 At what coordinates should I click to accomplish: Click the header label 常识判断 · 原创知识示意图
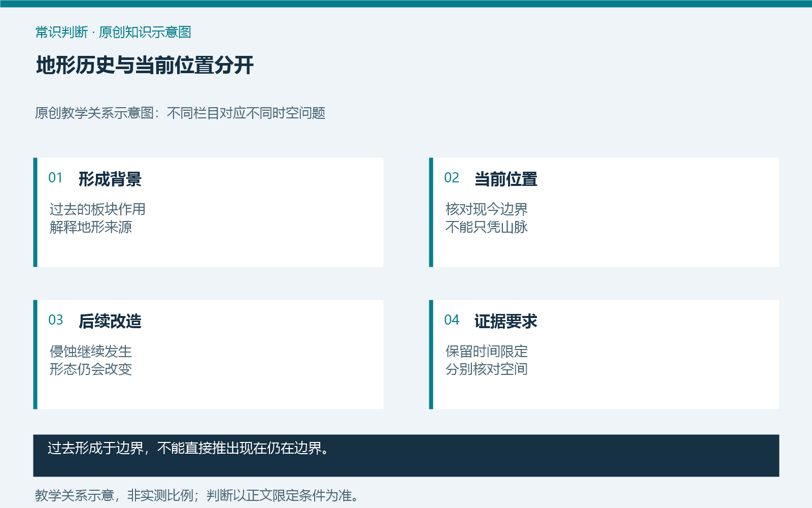coord(113,32)
